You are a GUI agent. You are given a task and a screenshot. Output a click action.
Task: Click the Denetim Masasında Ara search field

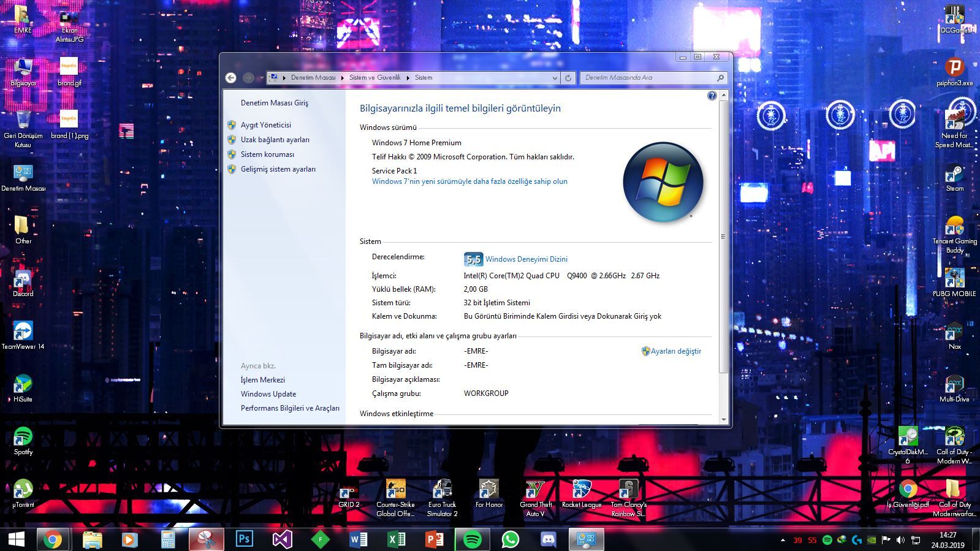(648, 78)
